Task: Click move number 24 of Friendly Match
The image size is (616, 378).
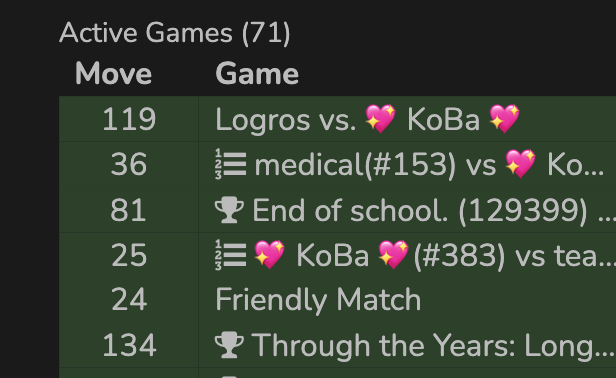Action: (x=129, y=300)
